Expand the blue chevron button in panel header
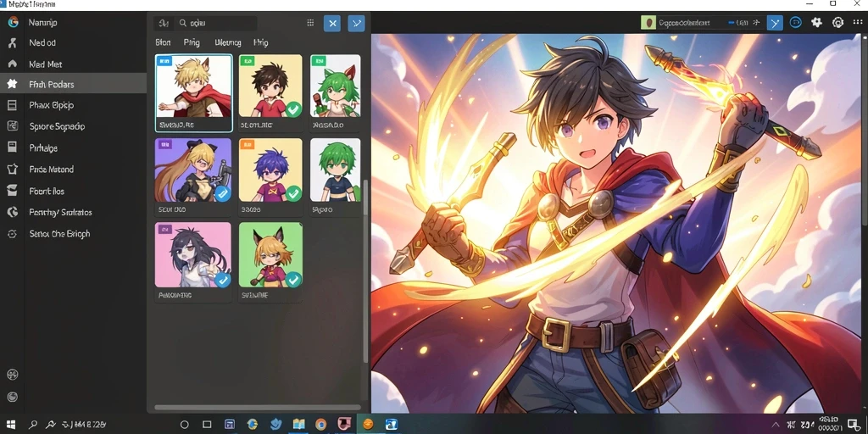Screen dimensions: 868x434 tap(357, 23)
